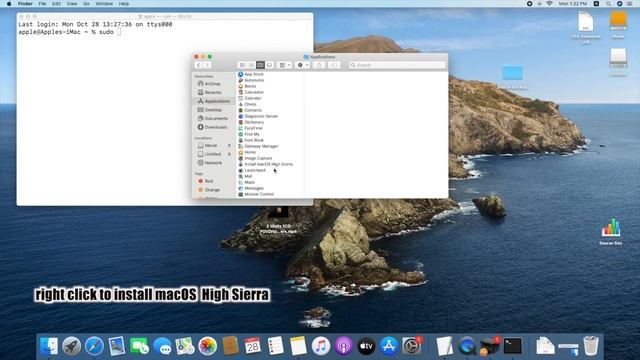Go back in Finder window
This screenshot has width=640, height=360.
[x=199, y=65]
